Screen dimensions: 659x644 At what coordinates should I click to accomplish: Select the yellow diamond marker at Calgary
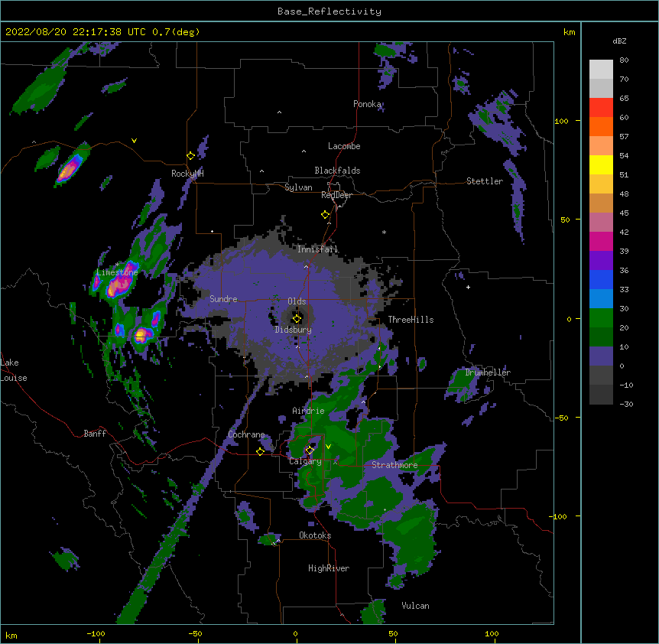310,450
